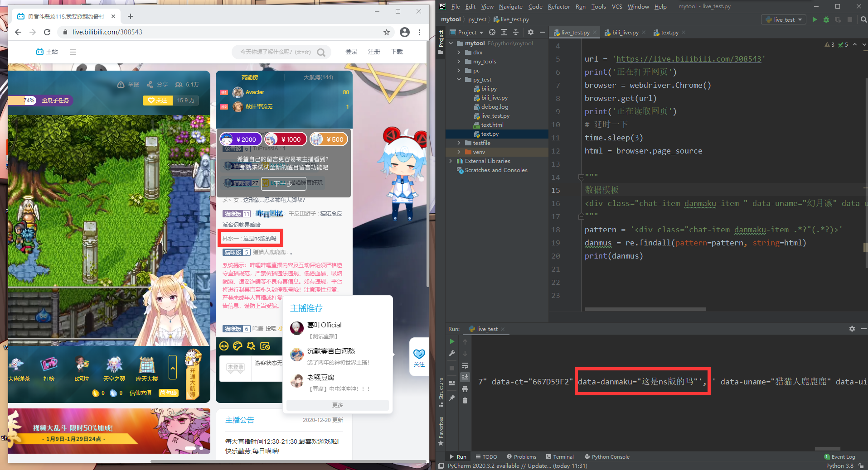Close the bilibili live tab
Screen dimensions: 868x470
[113, 16]
